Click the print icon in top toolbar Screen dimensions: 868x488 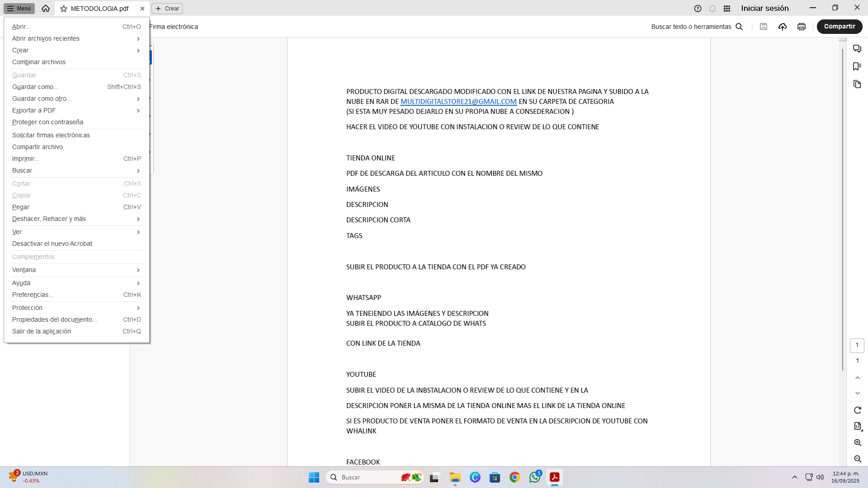point(802,27)
